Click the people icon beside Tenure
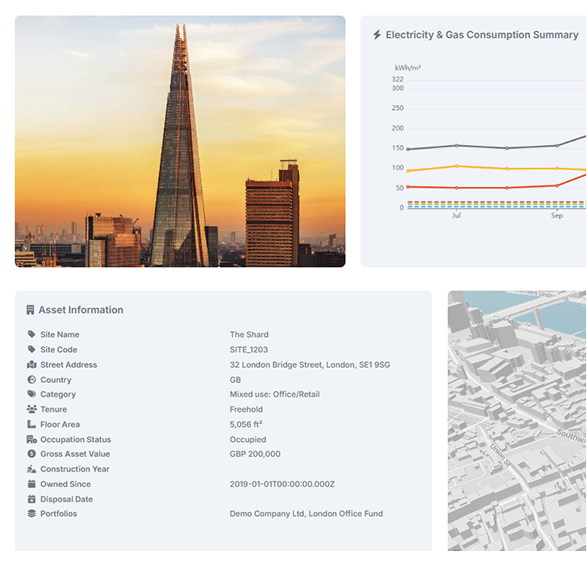This screenshot has height=564, width=587. pyautogui.click(x=31, y=409)
